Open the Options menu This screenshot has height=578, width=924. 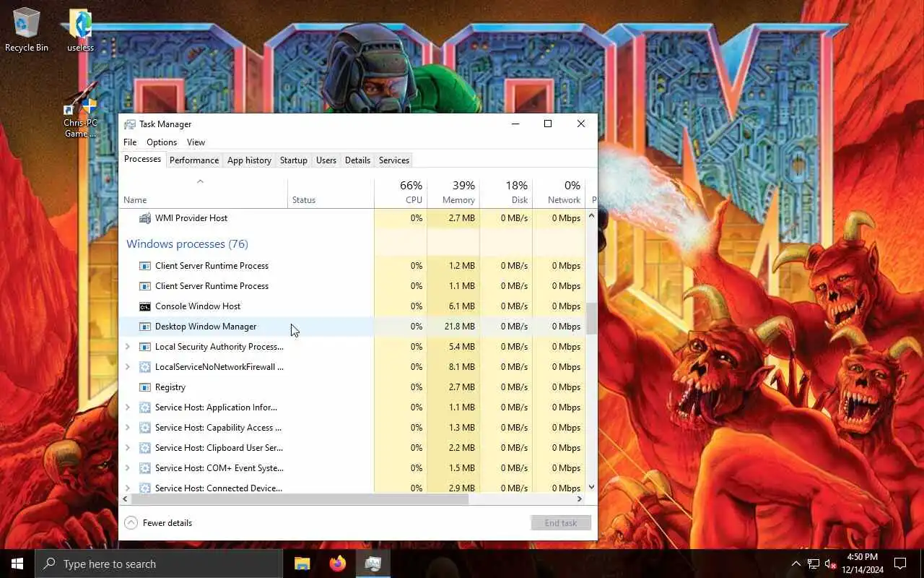point(162,142)
